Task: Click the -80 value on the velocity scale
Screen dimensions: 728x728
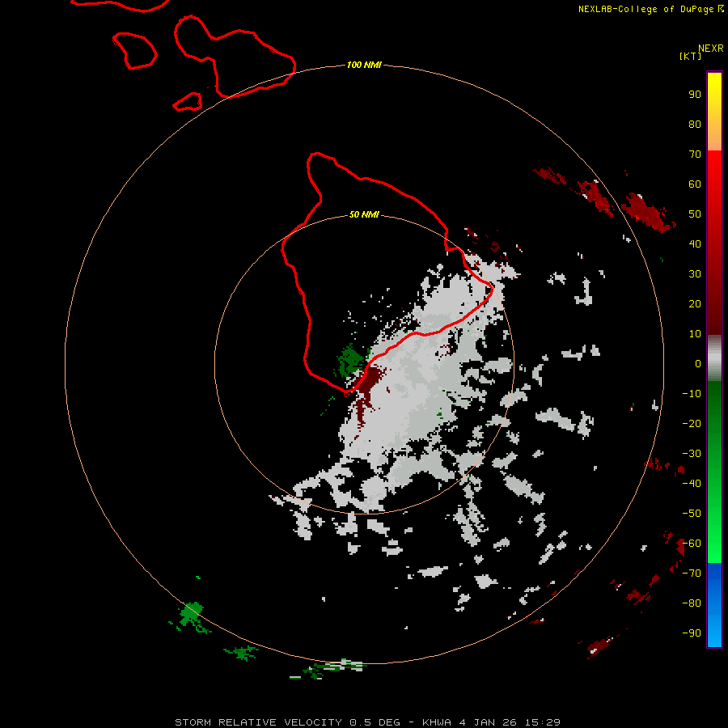Action: 692,603
